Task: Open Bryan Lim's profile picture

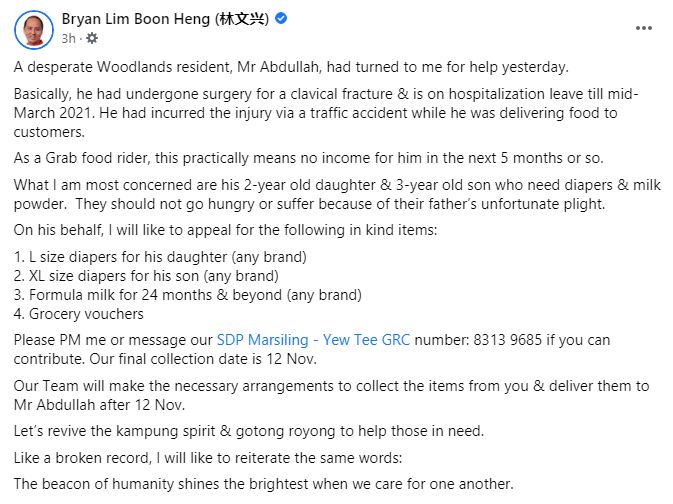Action: click(33, 28)
